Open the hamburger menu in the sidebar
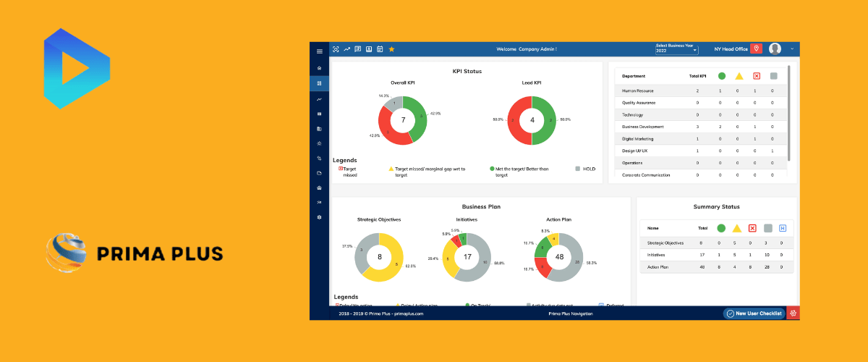 coord(319,51)
